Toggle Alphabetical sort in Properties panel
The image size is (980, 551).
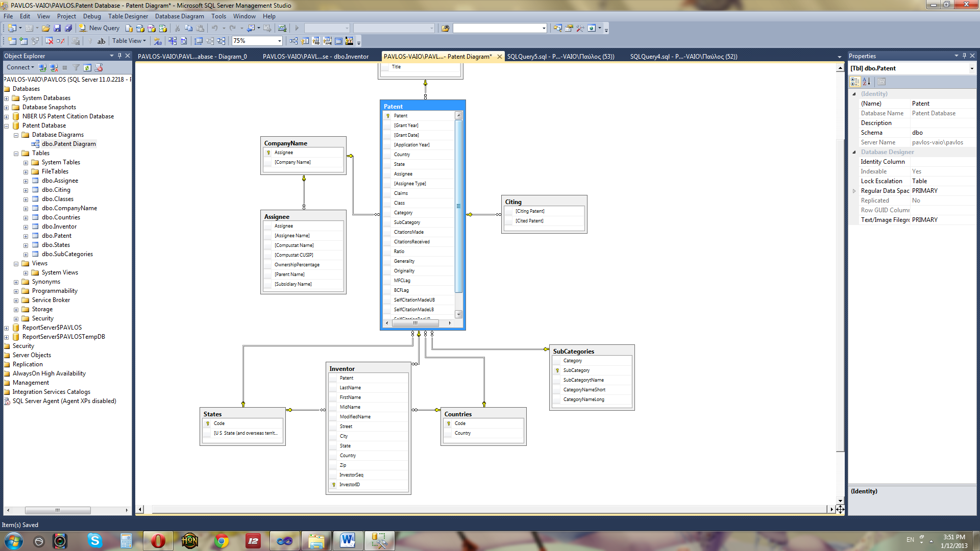(867, 82)
